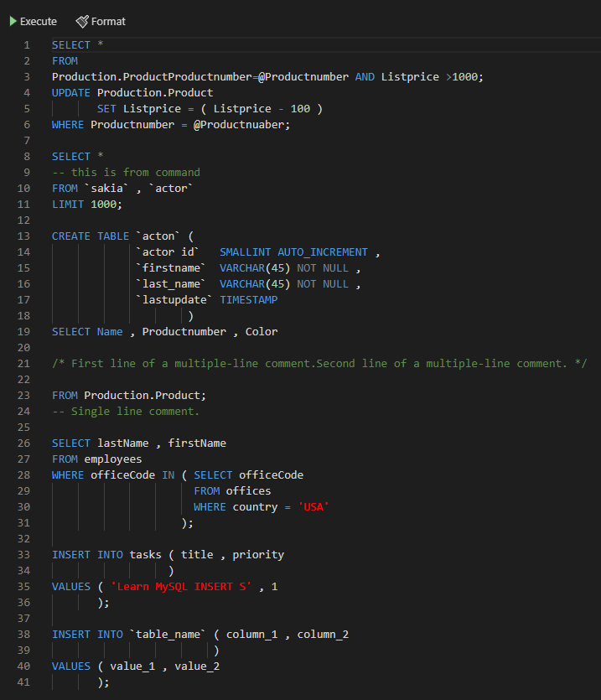Image resolution: width=601 pixels, height=700 pixels.
Task: Click the Format brush icon
Action: click(x=82, y=22)
